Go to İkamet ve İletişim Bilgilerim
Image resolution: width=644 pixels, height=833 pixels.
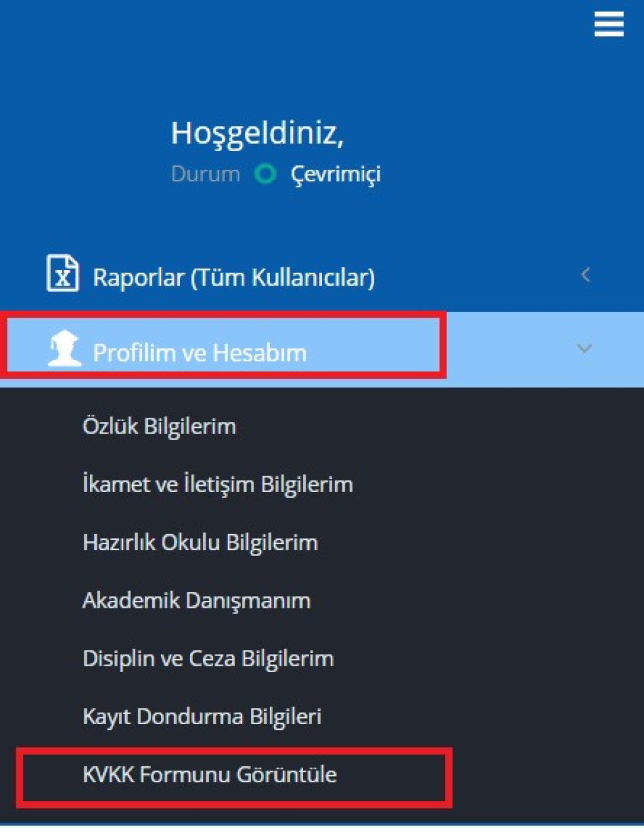tap(218, 484)
